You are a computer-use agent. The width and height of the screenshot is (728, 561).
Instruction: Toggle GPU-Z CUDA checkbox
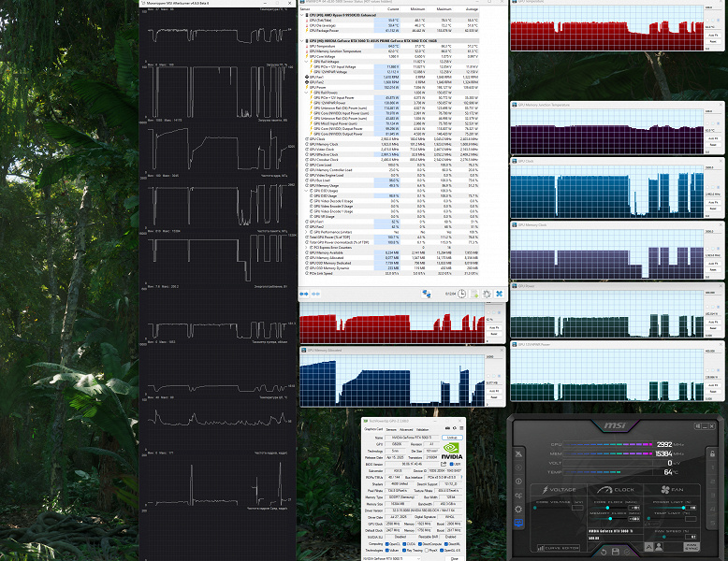click(x=404, y=544)
